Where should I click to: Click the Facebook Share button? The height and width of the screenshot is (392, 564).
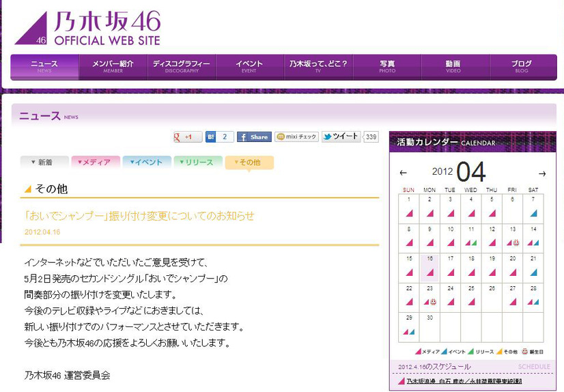[254, 137]
